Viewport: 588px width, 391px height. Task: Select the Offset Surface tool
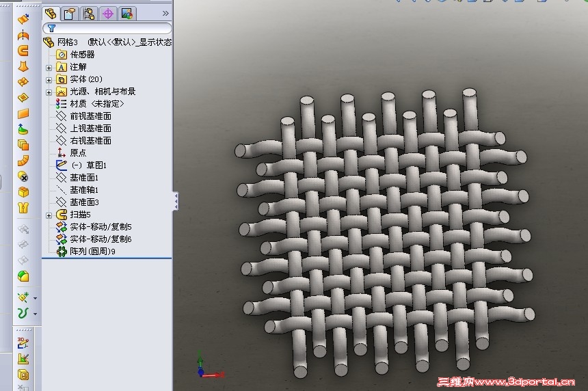(23, 145)
